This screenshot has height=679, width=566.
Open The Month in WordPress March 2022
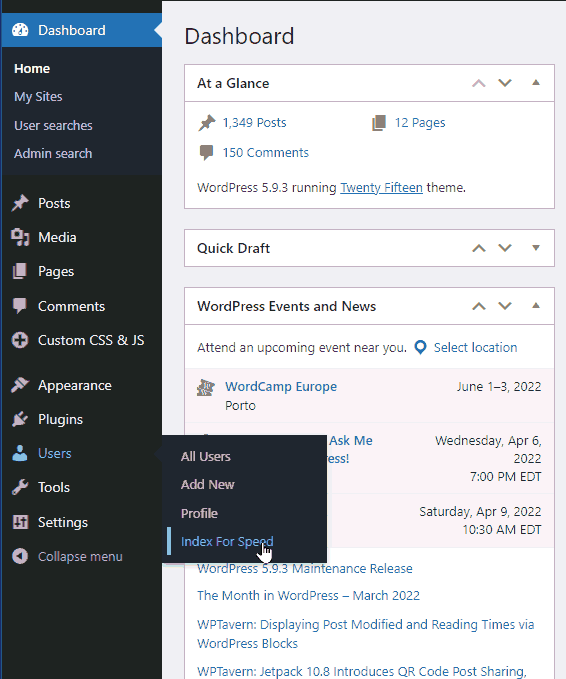tap(308, 595)
